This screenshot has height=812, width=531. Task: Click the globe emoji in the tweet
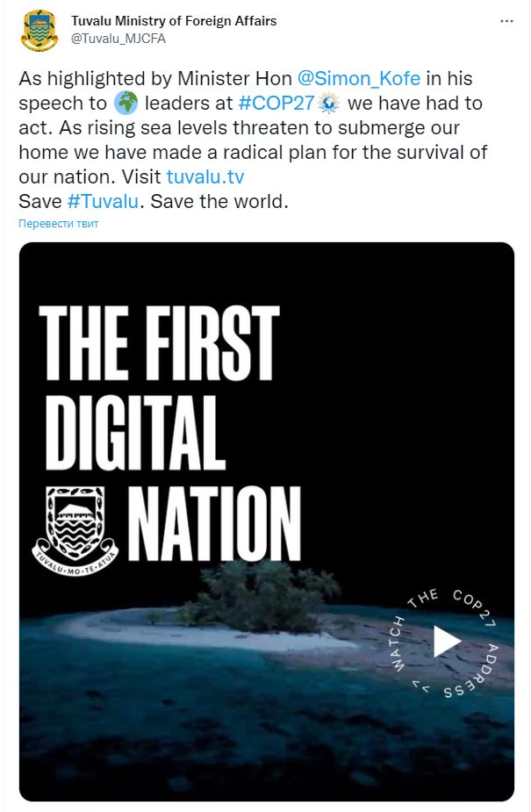[126, 102]
